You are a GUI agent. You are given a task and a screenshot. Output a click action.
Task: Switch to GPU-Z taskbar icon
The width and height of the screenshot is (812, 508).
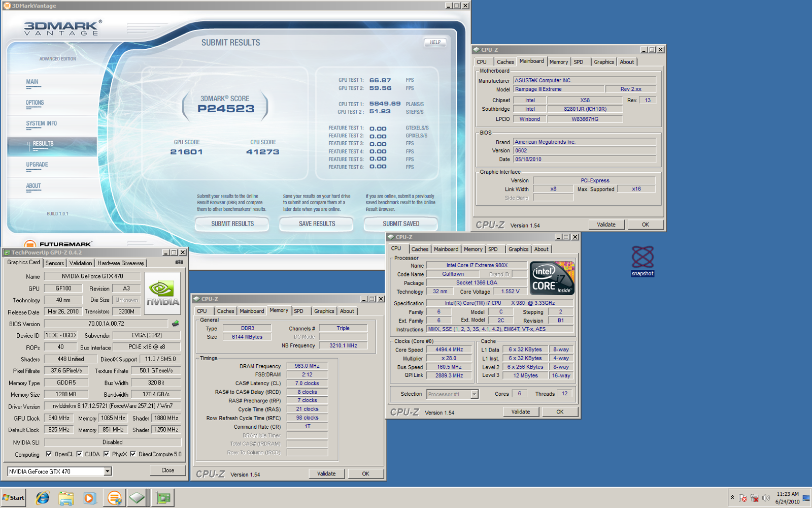click(163, 498)
